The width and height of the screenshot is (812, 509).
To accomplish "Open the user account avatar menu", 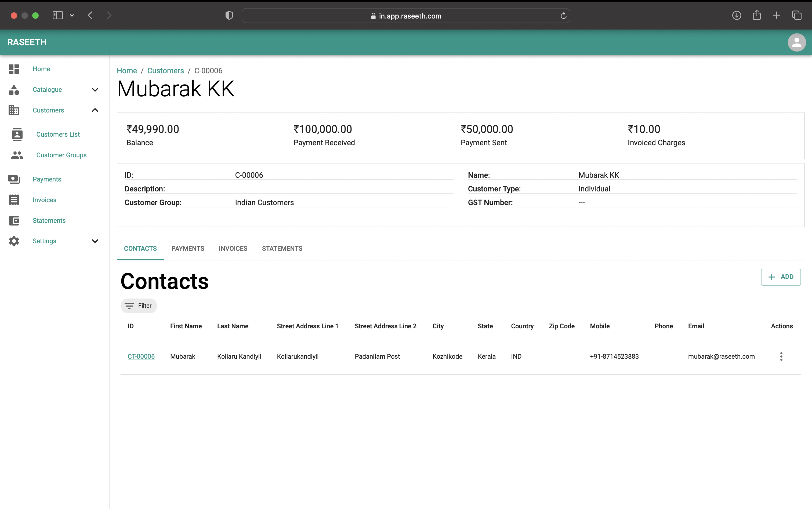I will 796,42.
